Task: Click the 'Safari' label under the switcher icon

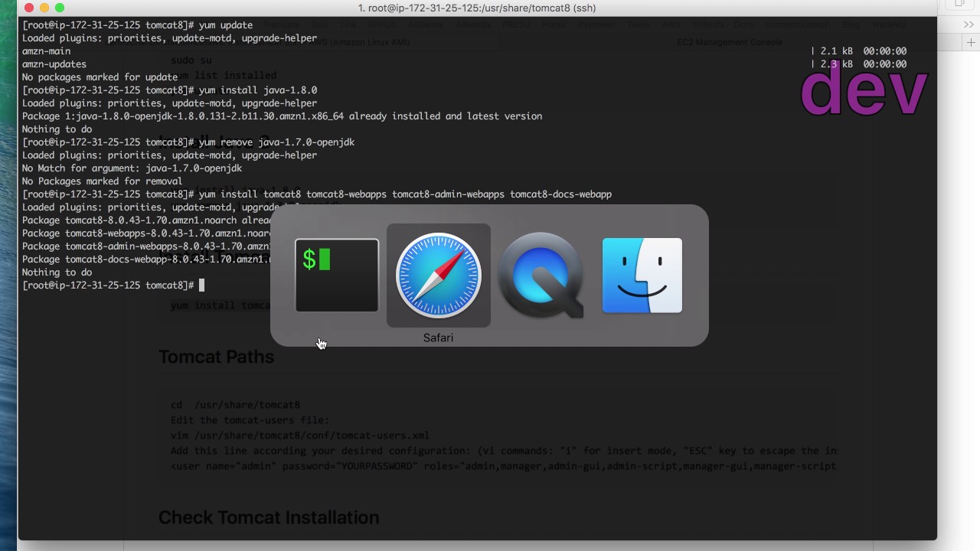Action: pyautogui.click(x=438, y=337)
